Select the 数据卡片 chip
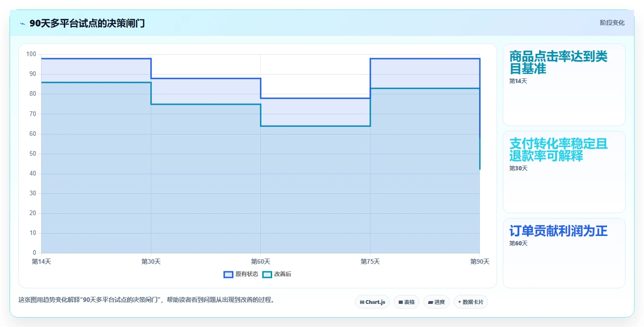This screenshot has height=327, width=644. 471,302
